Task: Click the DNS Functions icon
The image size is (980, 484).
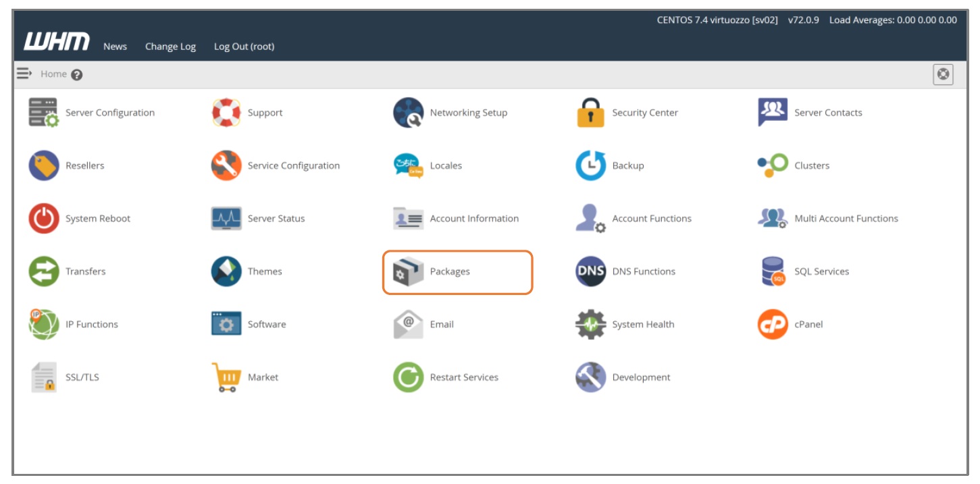Action: point(591,271)
